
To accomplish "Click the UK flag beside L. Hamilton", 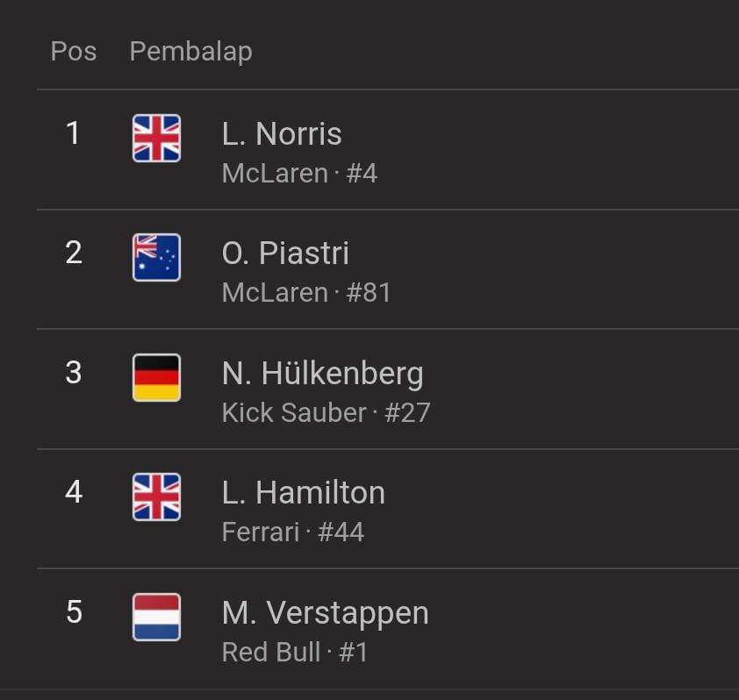I will tap(156, 497).
